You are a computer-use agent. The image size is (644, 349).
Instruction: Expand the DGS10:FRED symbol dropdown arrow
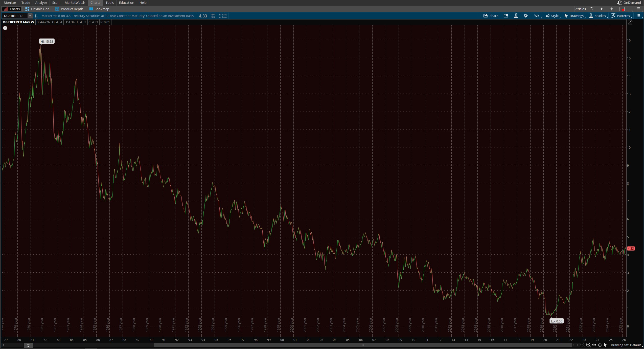click(x=30, y=16)
